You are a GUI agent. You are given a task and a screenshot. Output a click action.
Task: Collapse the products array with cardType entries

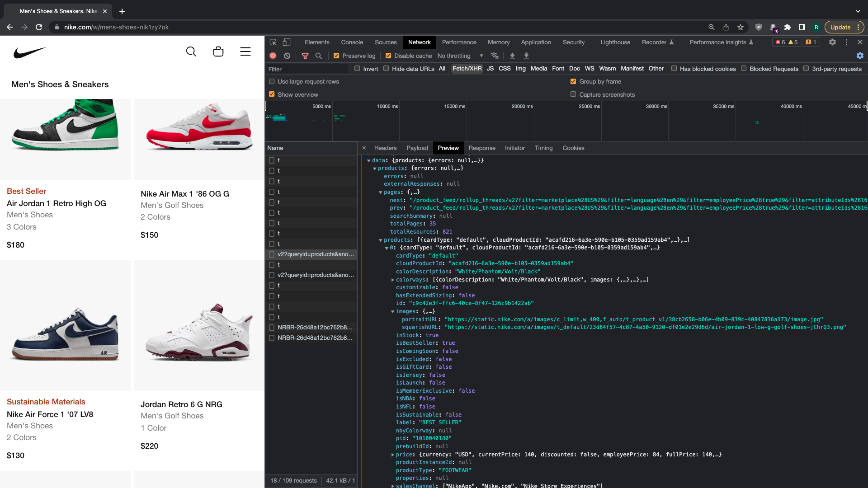[381, 240]
